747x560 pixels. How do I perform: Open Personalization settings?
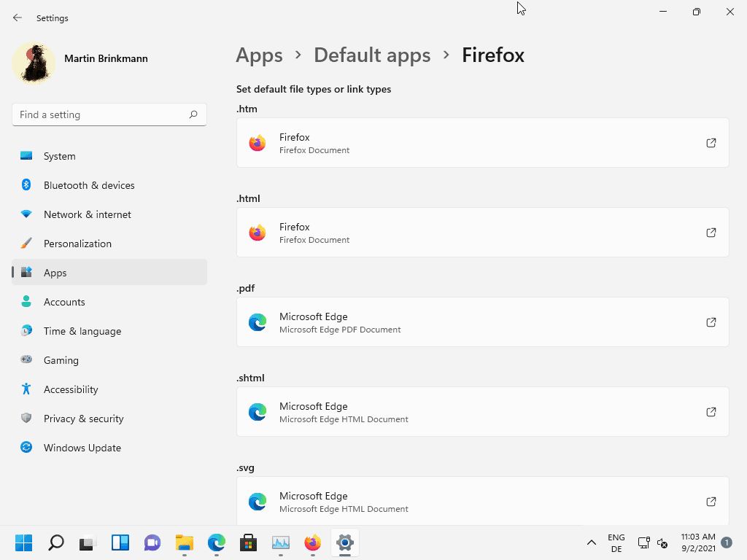click(109, 244)
